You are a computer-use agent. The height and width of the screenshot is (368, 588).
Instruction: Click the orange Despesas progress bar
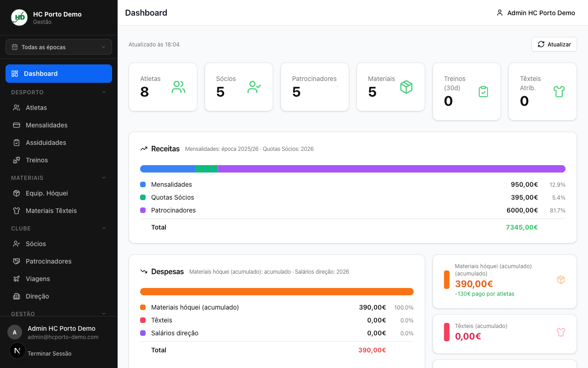tap(277, 292)
